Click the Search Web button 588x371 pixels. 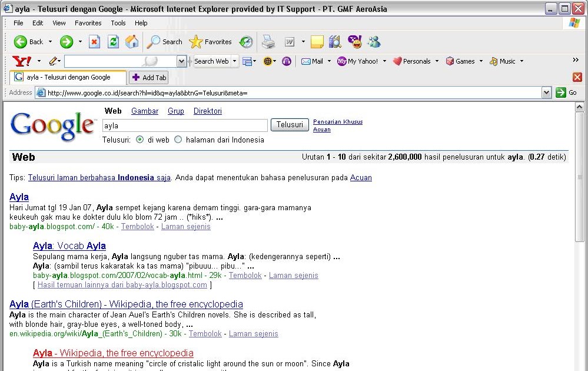point(211,61)
